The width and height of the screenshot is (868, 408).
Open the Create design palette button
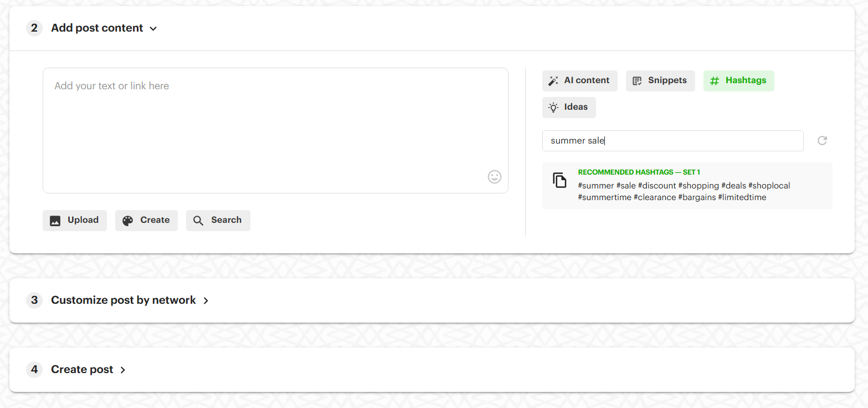pos(146,220)
